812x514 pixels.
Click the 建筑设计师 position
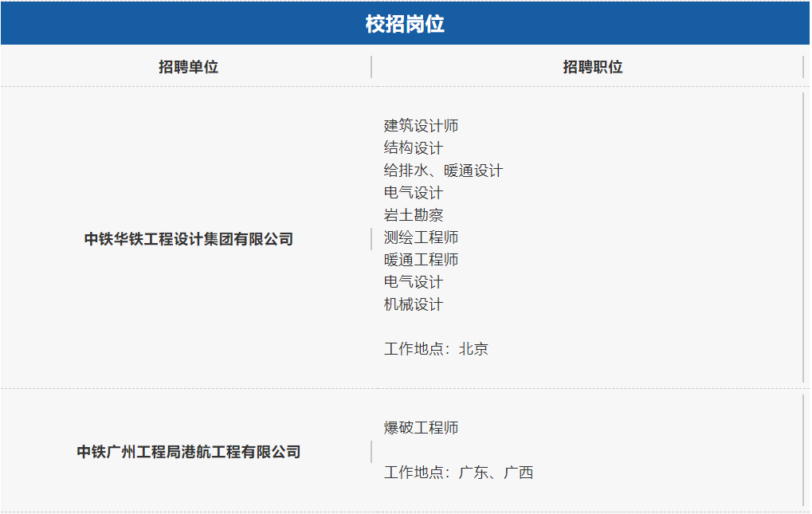pyautogui.click(x=421, y=126)
